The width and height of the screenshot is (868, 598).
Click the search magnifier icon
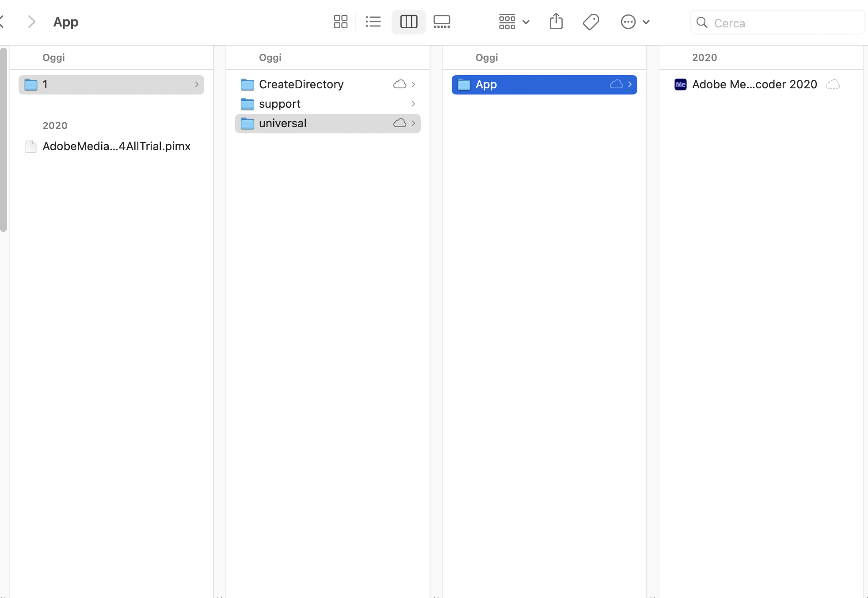pyautogui.click(x=702, y=23)
